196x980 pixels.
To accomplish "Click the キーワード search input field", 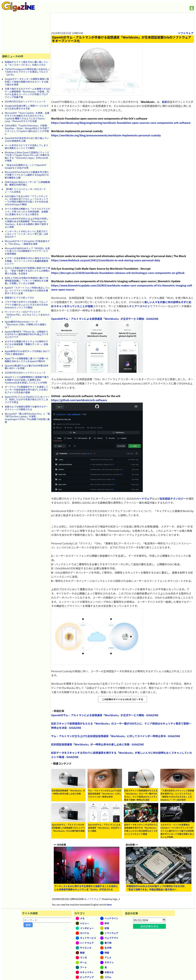I will [47, 920].
